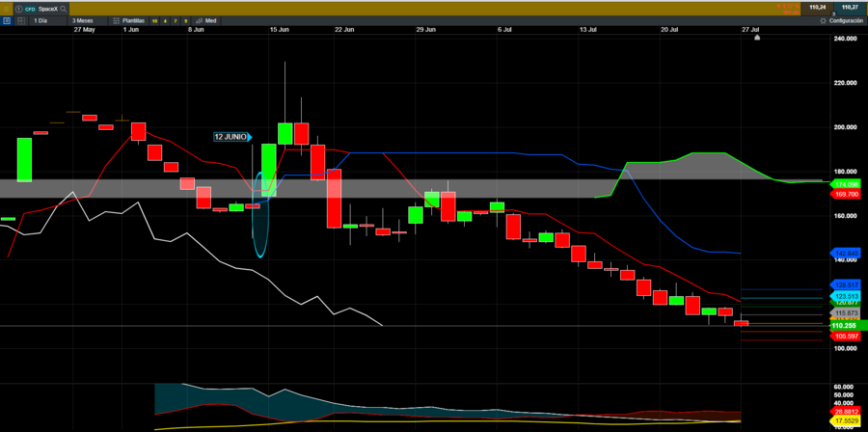
Task: Click the circled number one chart badge
Action: [x=19, y=9]
